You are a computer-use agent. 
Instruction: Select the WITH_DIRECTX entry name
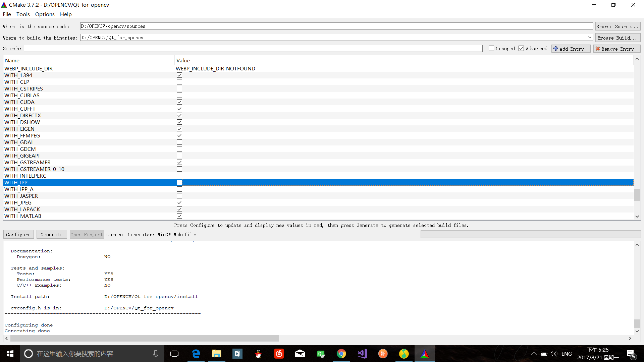point(22,115)
